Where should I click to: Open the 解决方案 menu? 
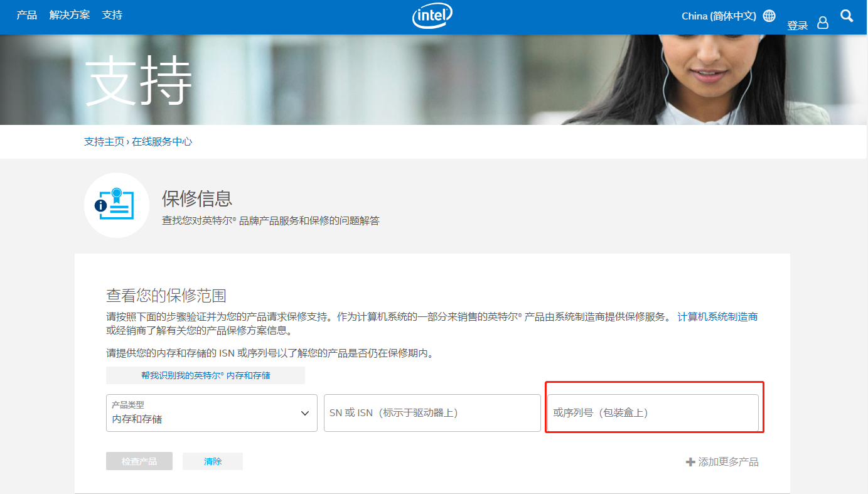pos(70,15)
